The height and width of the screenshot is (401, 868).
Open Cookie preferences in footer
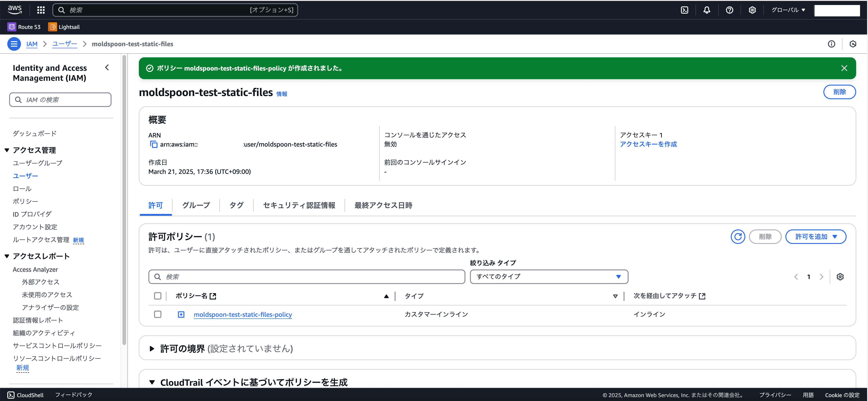pos(842,395)
